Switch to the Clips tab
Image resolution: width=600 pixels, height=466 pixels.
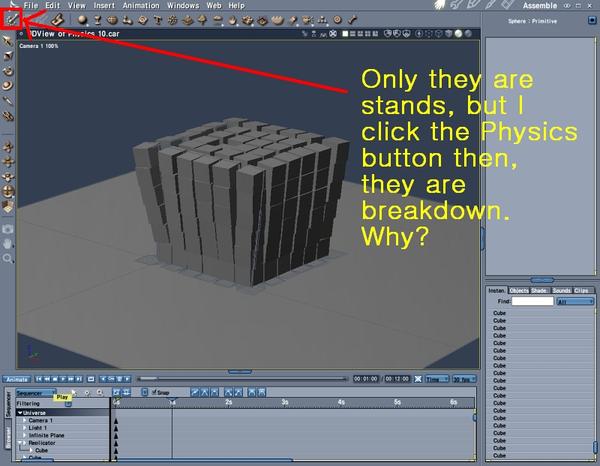click(581, 291)
